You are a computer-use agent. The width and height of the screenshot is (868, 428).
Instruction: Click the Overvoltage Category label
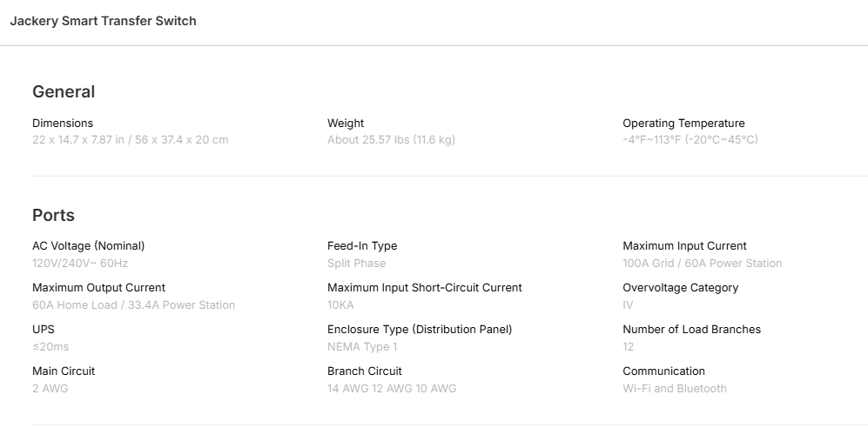click(680, 287)
